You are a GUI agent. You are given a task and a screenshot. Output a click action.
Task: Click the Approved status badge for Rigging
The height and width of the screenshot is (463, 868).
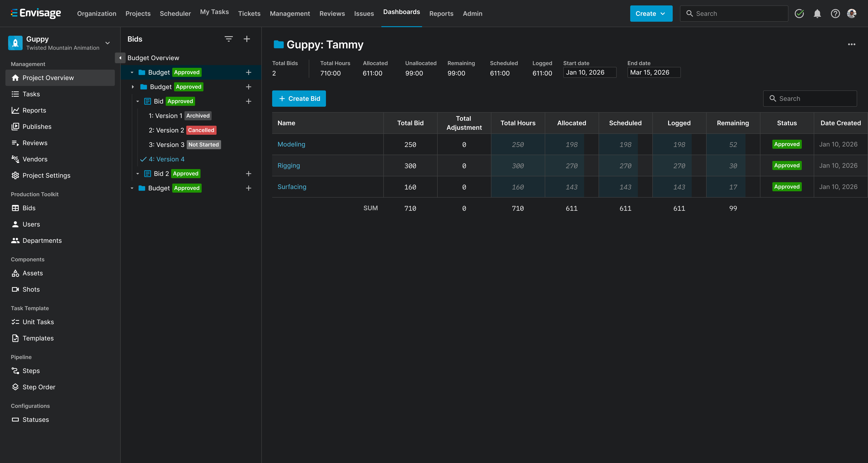pos(786,165)
